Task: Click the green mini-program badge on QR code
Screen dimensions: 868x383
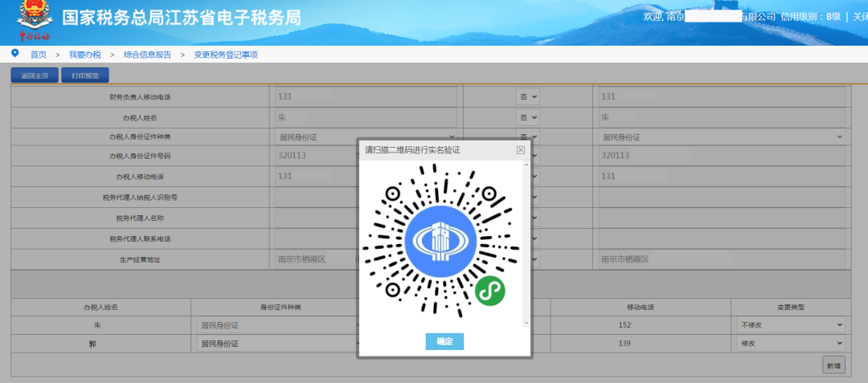Action: tap(490, 290)
